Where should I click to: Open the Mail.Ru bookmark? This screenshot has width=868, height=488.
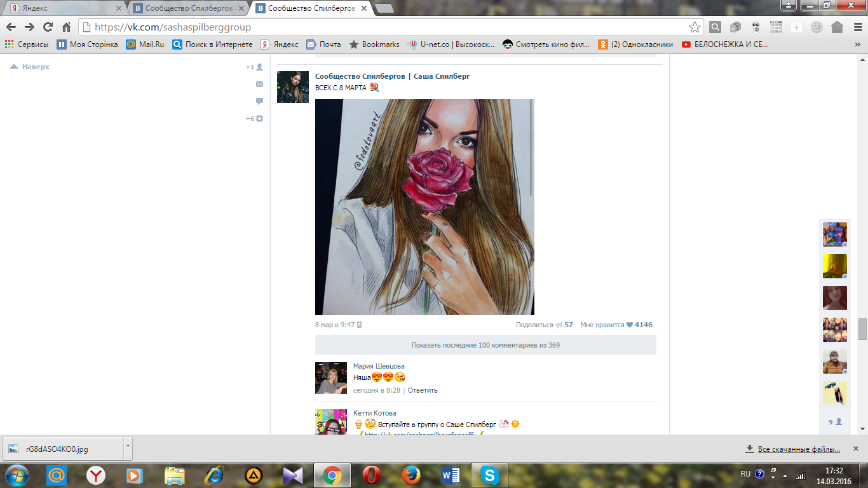145,44
